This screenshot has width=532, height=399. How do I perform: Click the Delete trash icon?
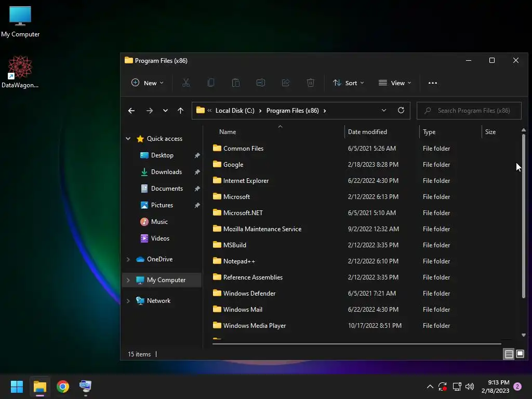(311, 83)
